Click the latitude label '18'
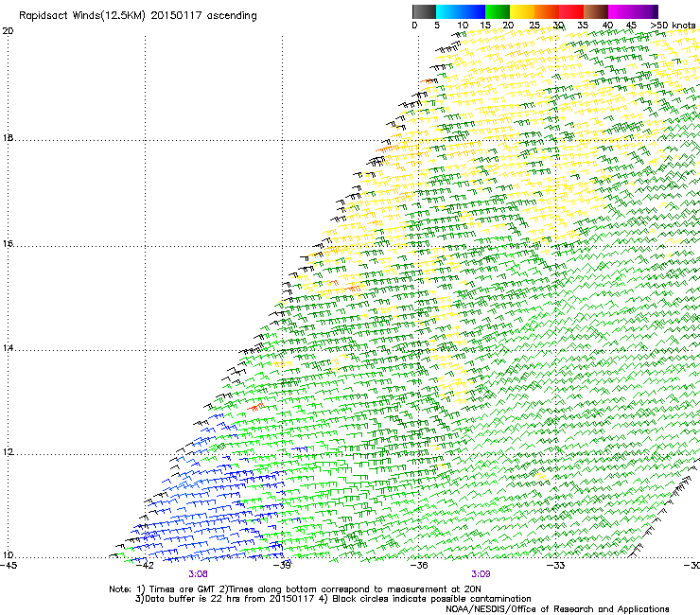This screenshot has height=615, width=700. tap(8, 138)
